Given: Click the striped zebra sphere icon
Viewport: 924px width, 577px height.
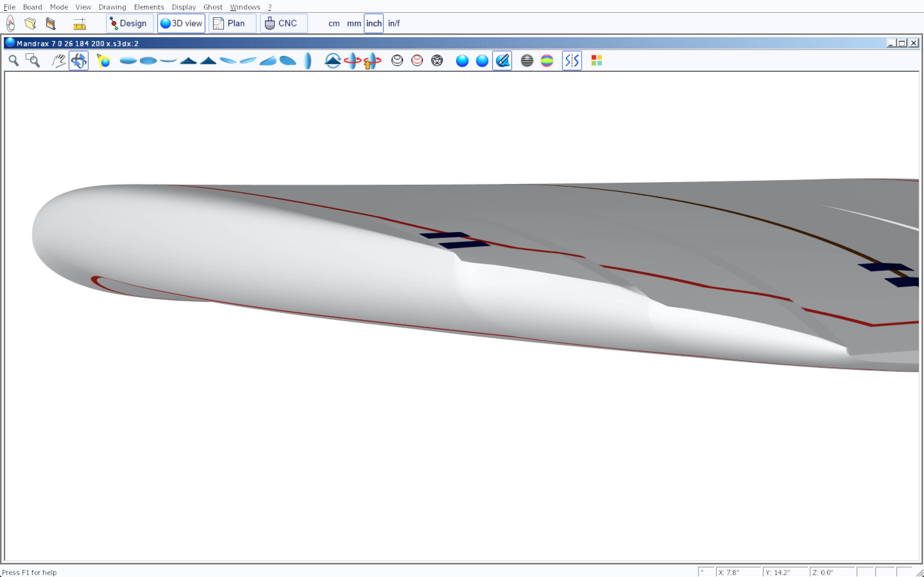Looking at the screenshot, I should (527, 61).
